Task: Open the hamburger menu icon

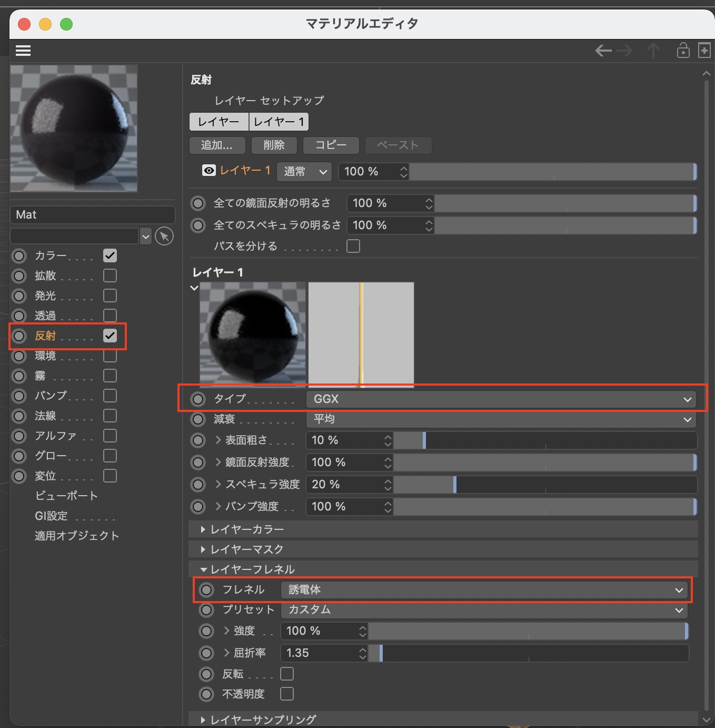Action: pos(23,51)
